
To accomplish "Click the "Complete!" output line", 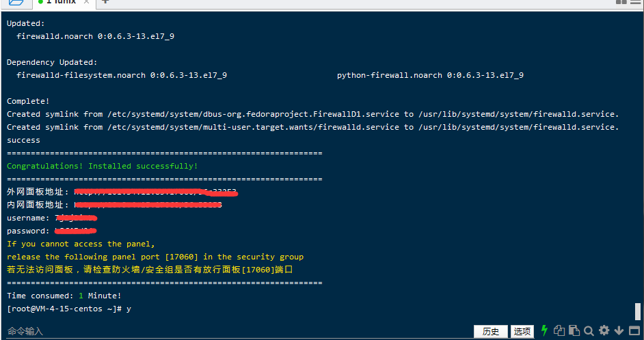I will [x=28, y=101].
